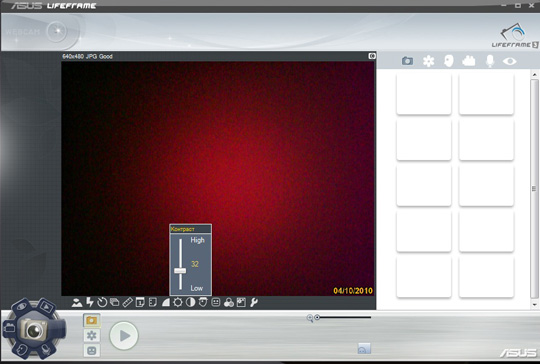Image resolution: width=540 pixels, height=364 pixels.
Task: Show the microphone recordings gallery tab
Action: [490, 61]
